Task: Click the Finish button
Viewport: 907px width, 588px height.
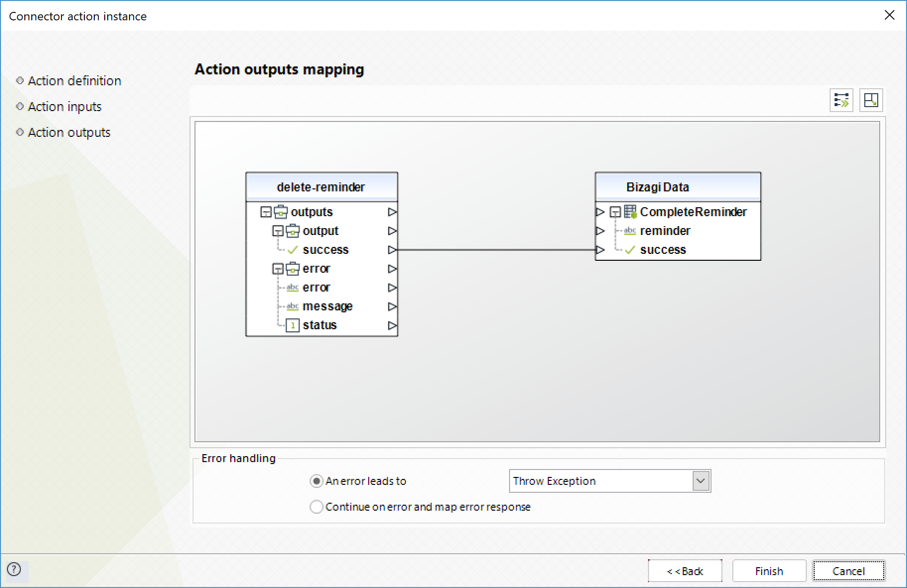Action: 769,571
